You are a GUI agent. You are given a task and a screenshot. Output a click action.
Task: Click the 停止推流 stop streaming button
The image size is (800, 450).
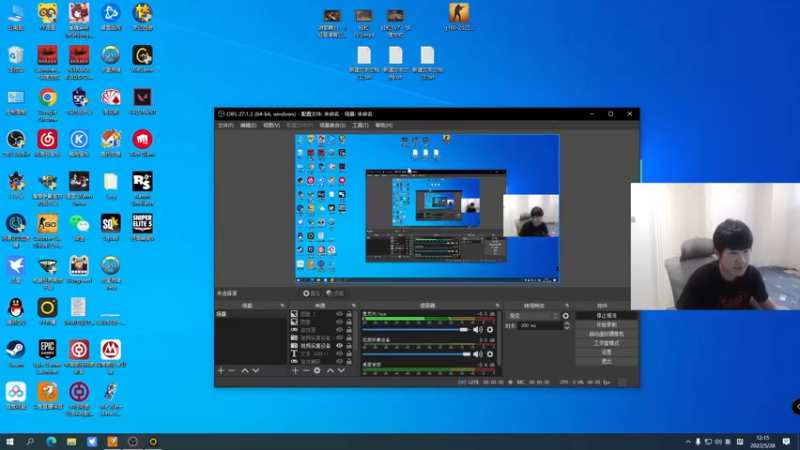click(606, 315)
